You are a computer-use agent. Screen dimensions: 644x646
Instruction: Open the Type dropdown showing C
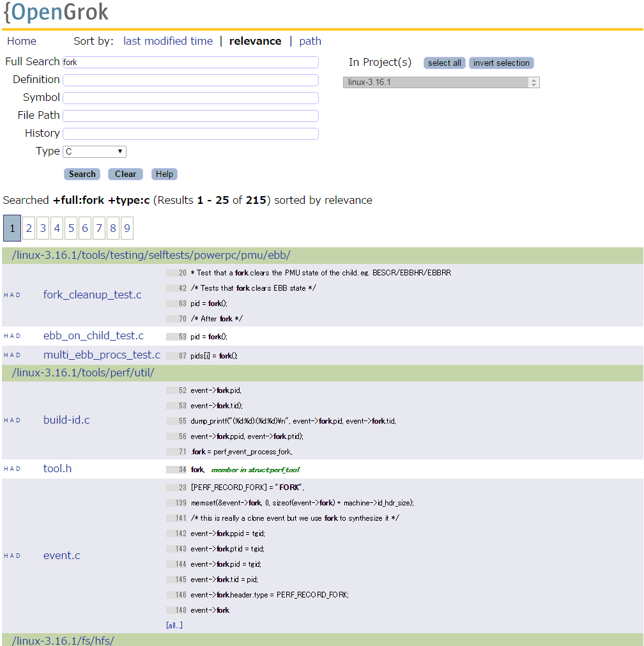tap(94, 151)
